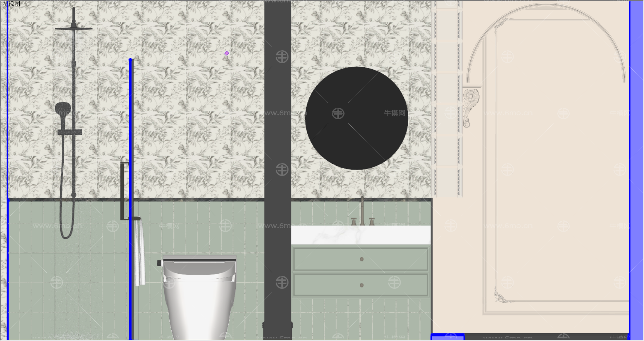Click the shower mixer valve bar
The width and height of the screenshot is (644, 341).
tap(70, 132)
